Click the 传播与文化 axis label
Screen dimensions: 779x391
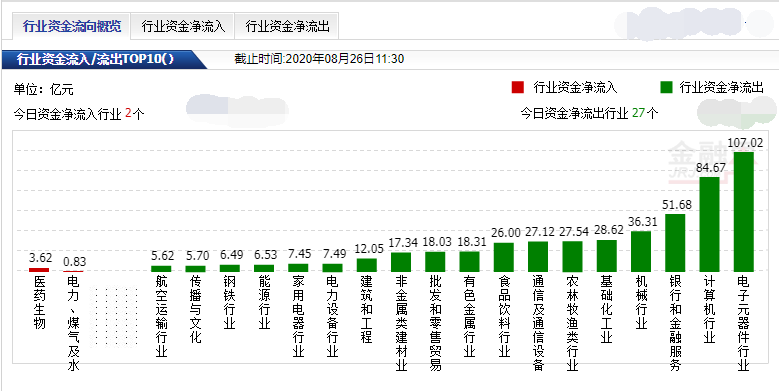coord(195,310)
